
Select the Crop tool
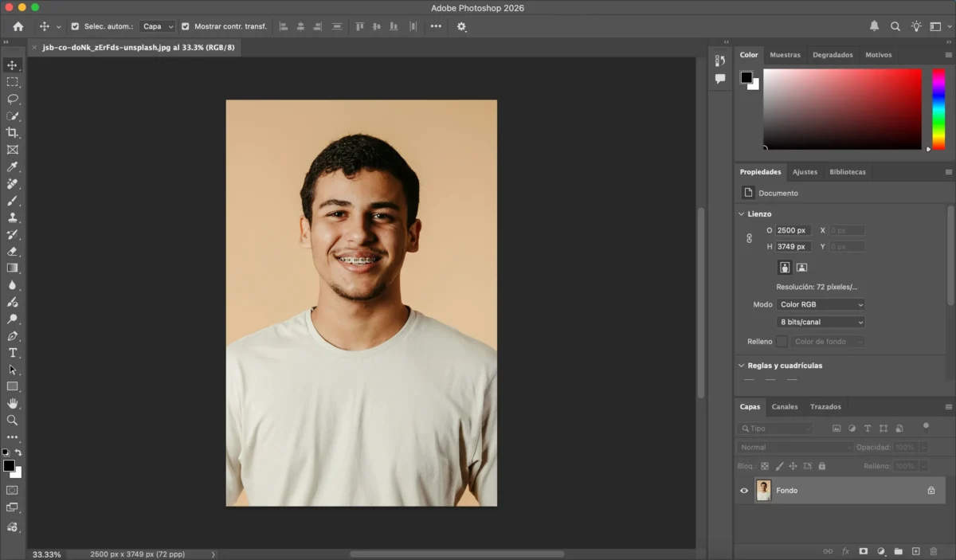pyautogui.click(x=12, y=132)
